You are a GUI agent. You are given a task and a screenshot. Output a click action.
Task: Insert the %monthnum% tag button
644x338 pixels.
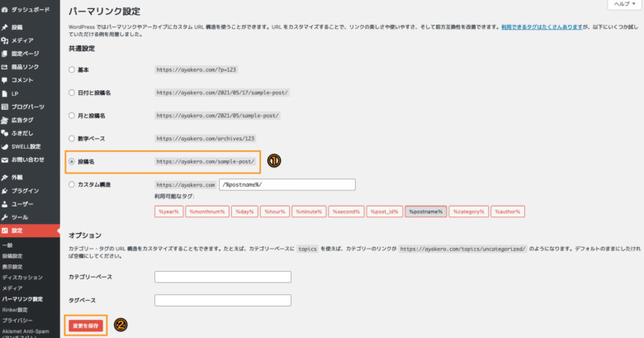[x=207, y=212]
